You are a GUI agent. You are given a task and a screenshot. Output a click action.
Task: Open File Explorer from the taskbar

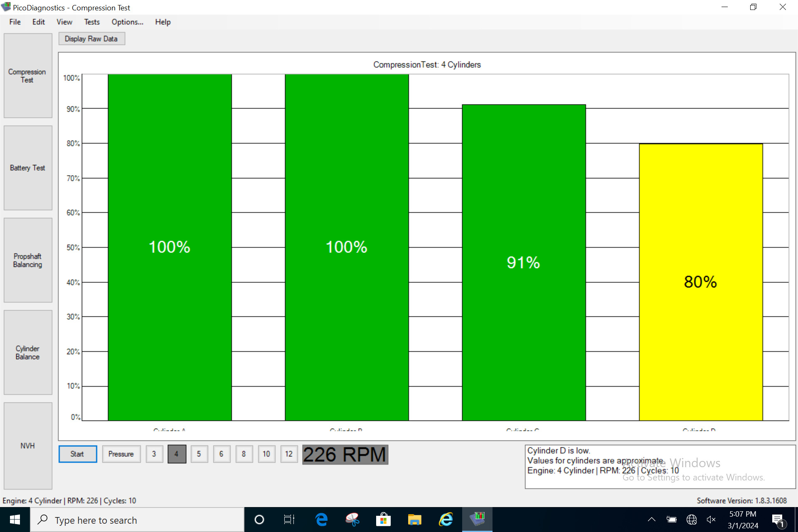click(x=414, y=520)
